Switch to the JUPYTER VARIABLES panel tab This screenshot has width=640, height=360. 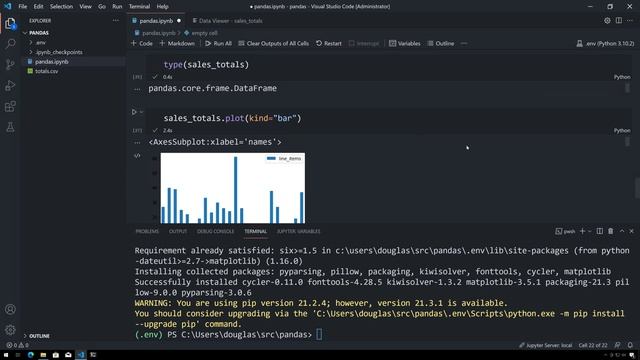pyautogui.click(x=298, y=231)
